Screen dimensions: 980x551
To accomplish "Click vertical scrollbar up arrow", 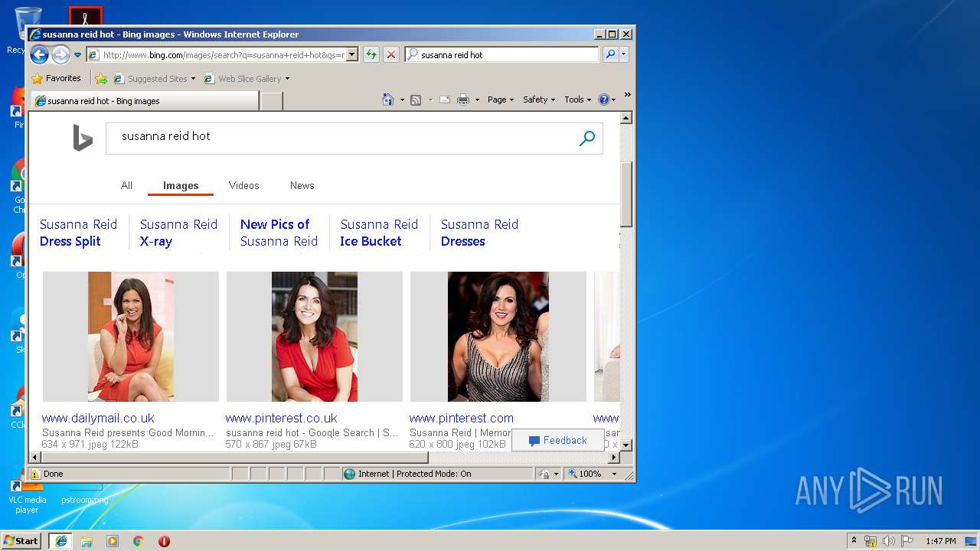I will (x=626, y=118).
